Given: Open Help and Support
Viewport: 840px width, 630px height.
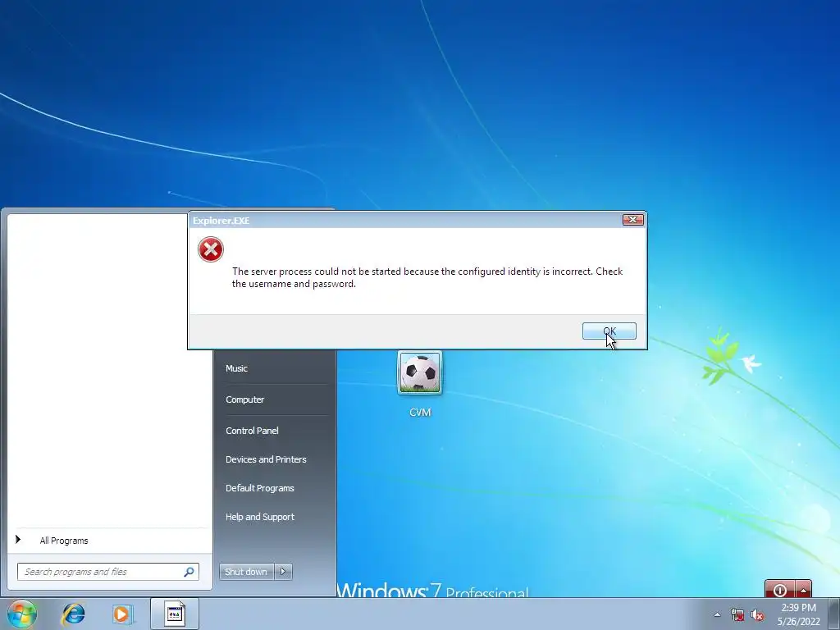Looking at the screenshot, I should (260, 517).
